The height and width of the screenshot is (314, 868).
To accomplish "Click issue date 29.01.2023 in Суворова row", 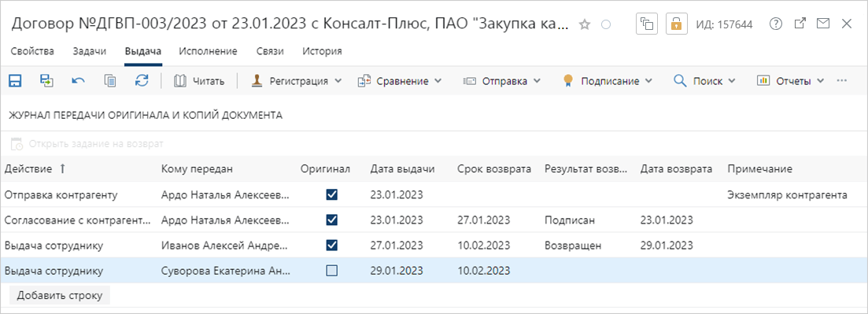I will [x=397, y=272].
